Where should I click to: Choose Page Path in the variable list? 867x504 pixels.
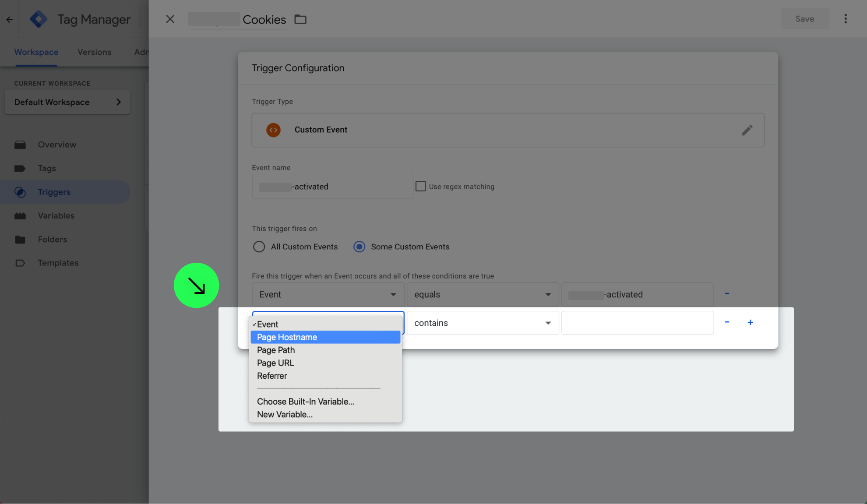click(325, 350)
